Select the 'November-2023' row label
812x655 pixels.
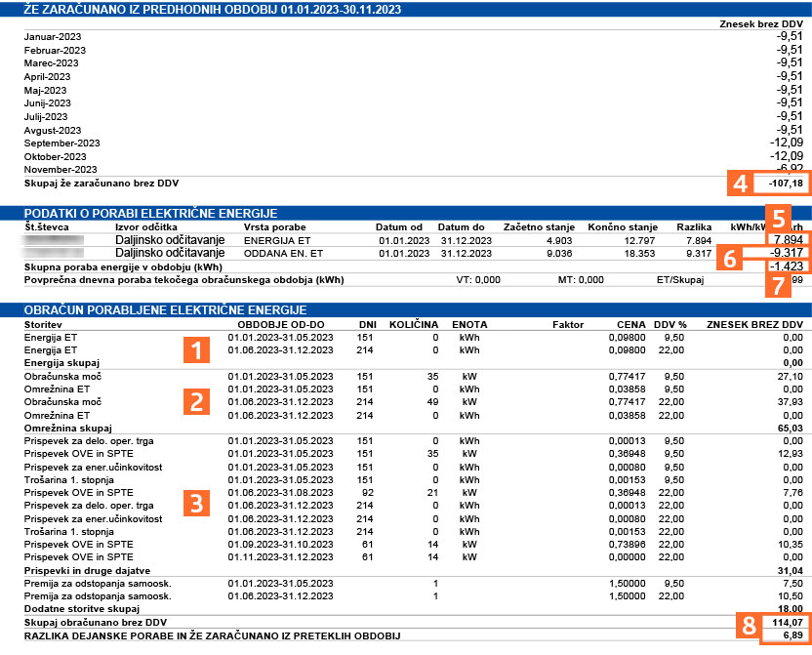point(61,169)
